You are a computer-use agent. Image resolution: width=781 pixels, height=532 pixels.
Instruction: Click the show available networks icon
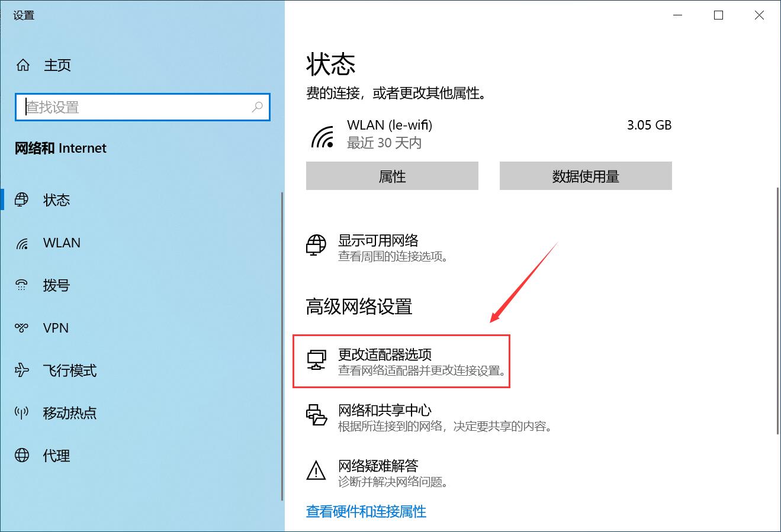click(x=316, y=244)
